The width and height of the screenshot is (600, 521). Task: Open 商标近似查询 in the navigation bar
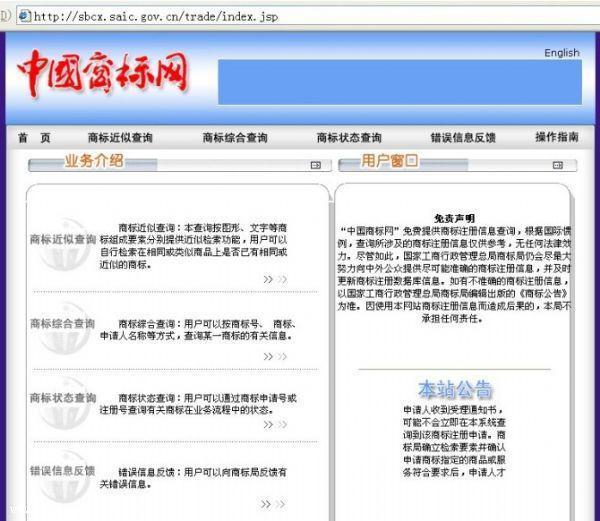click(x=120, y=138)
